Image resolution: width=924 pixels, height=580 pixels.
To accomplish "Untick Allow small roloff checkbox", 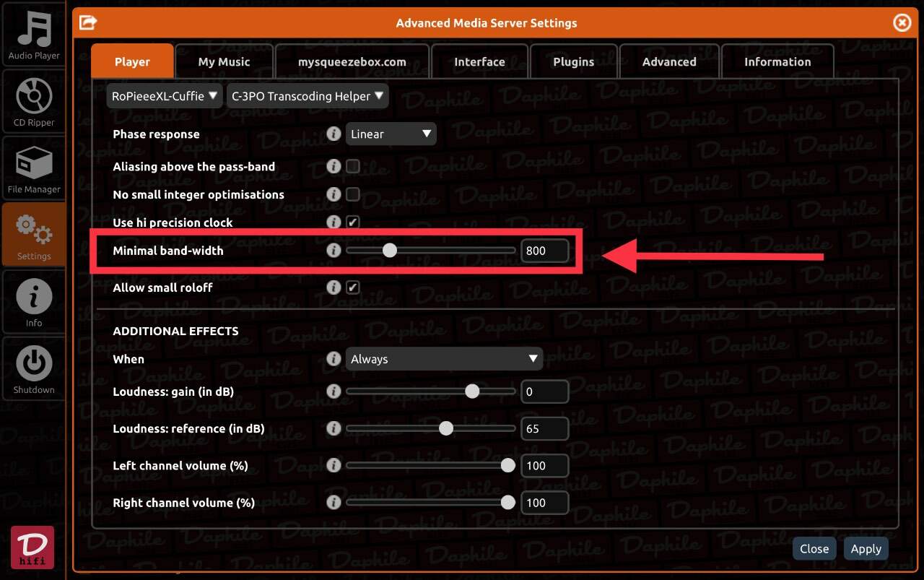I will 353,287.
